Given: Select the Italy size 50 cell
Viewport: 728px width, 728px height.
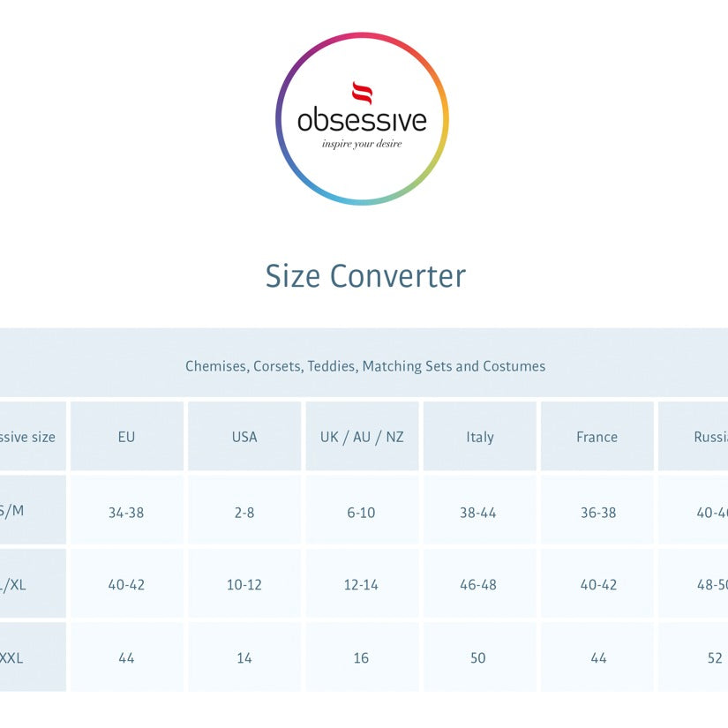Looking at the screenshot, I should pyautogui.click(x=478, y=657).
